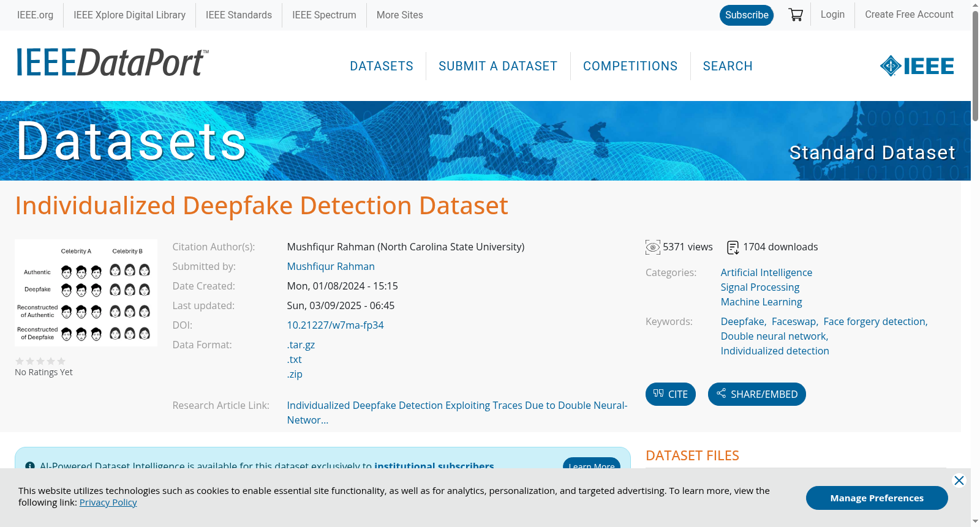Open the IEEE.org link
980x527 pixels.
tap(35, 15)
